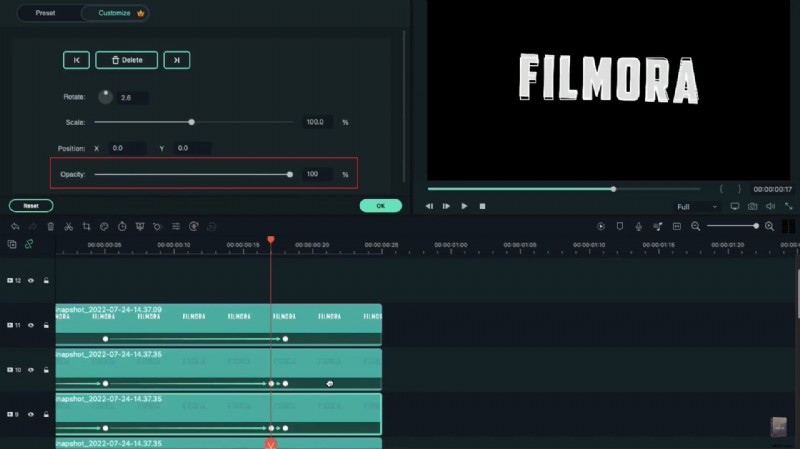The image size is (800, 449).
Task: Lock track 10 using the padlock icon
Action: click(46, 370)
